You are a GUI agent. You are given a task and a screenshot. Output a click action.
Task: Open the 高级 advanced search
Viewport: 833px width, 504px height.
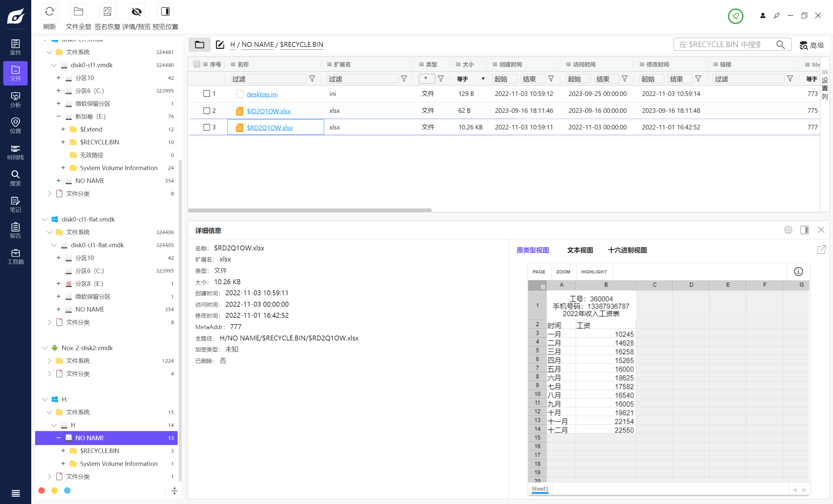click(x=812, y=45)
